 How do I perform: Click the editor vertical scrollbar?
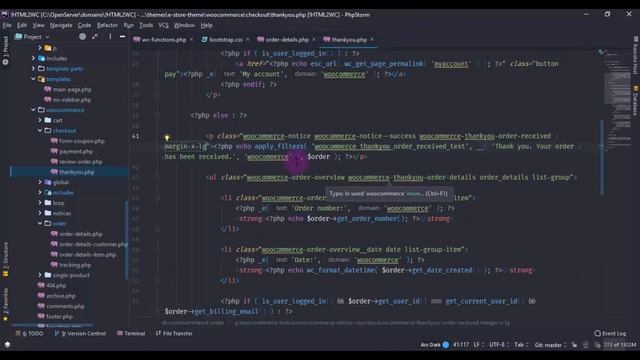tap(602, 157)
